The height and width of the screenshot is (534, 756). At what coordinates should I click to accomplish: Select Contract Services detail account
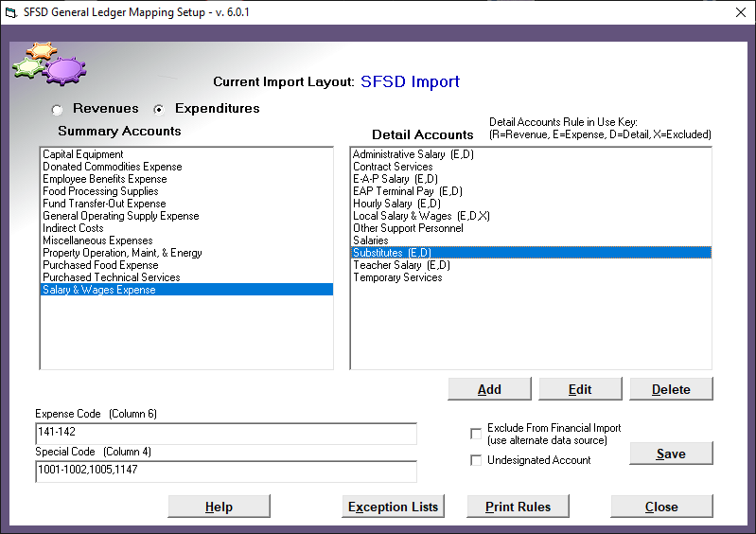(531, 167)
